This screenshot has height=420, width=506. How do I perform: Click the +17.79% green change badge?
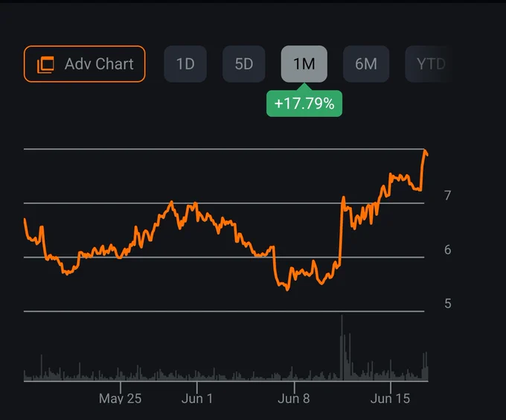coord(304,104)
